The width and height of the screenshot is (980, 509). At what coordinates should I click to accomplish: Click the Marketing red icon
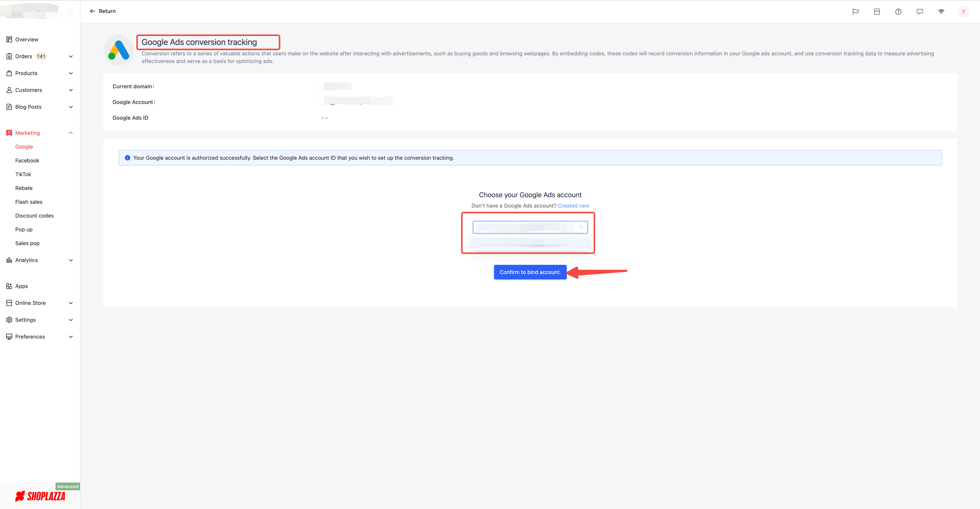[x=9, y=133]
